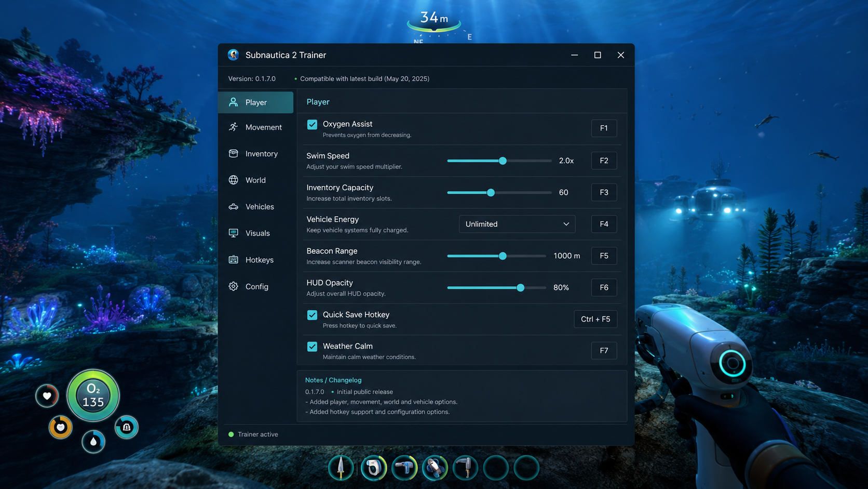868x489 pixels.
Task: Select the third hotbar tool slot
Action: point(404,468)
